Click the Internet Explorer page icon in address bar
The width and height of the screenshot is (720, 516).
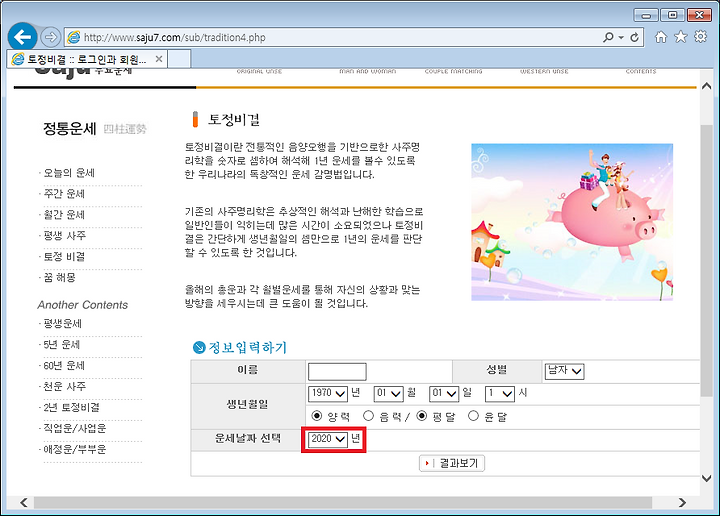[73, 37]
